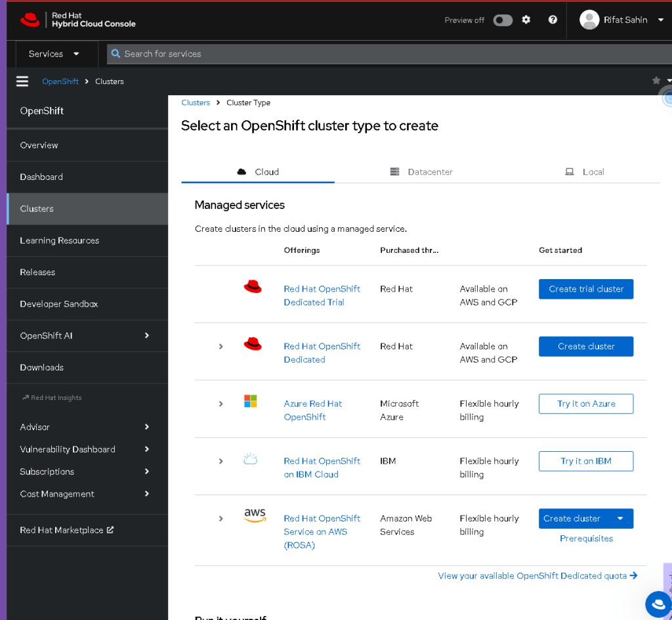This screenshot has height=620, width=672.
Task: Expand the OpenShift on IBM Cloud row
Action: pyautogui.click(x=220, y=461)
